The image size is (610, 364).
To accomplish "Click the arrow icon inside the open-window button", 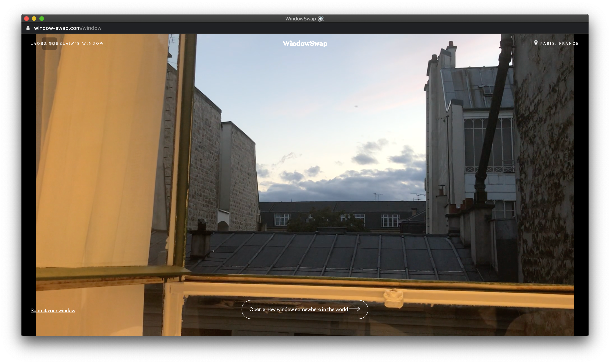I will click(x=355, y=309).
